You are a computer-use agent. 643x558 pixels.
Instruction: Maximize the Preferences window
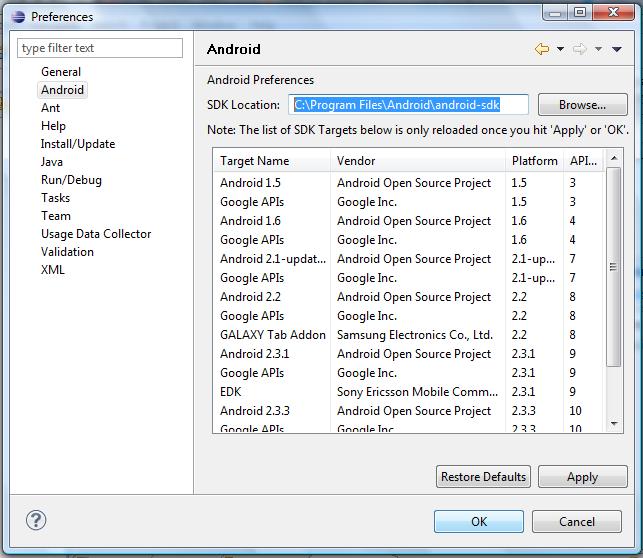pyautogui.click(x=580, y=13)
